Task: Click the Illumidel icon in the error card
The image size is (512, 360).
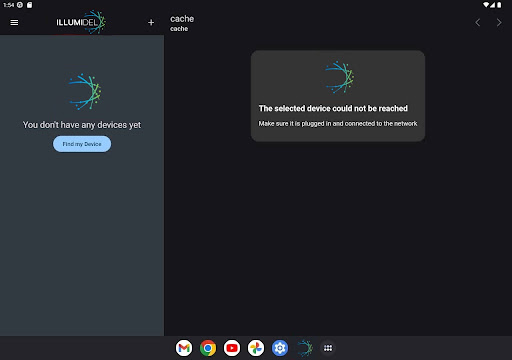Action: tap(339, 77)
